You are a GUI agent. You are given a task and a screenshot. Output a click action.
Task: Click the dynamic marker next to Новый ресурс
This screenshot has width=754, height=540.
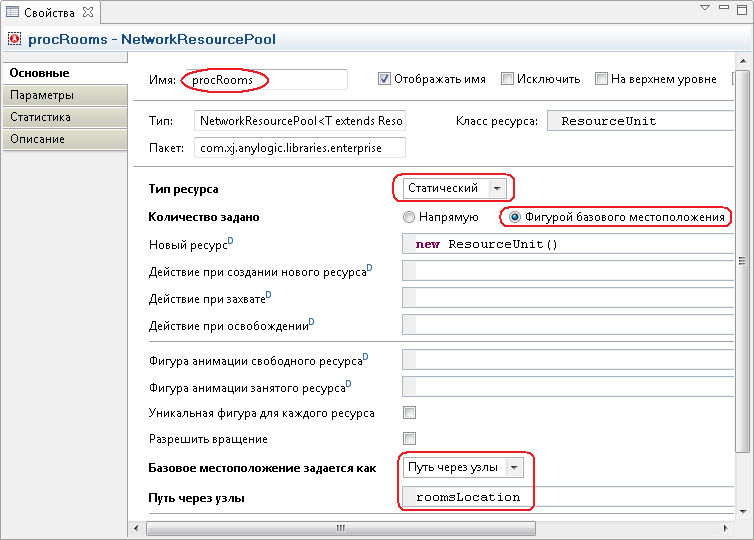click(x=230, y=240)
